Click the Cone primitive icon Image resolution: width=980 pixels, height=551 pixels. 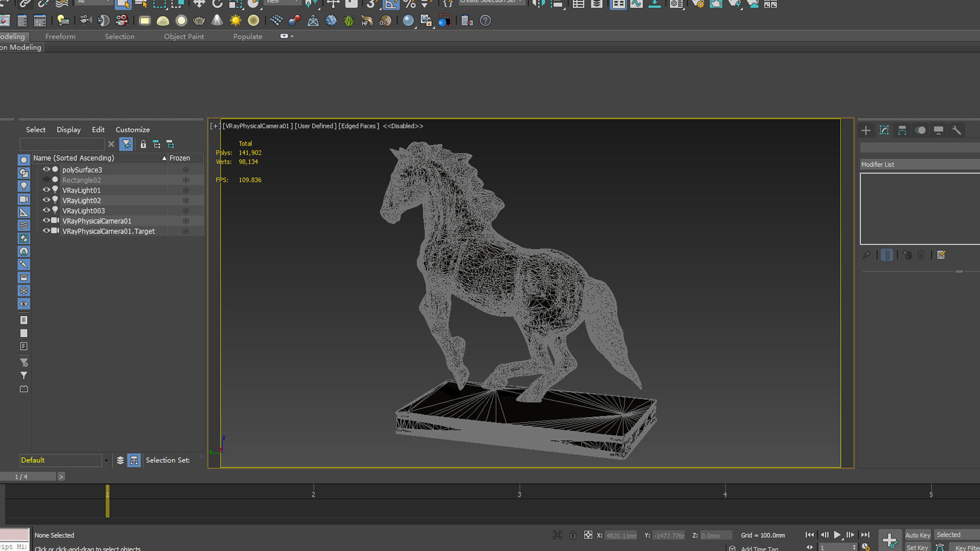217,20
